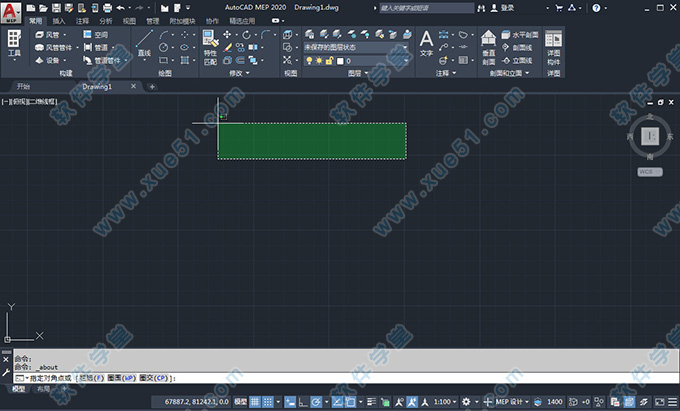The width and height of the screenshot is (680, 411).
Task: Open the layer state dropdown 未保存的图层状态
Action: pos(356,47)
